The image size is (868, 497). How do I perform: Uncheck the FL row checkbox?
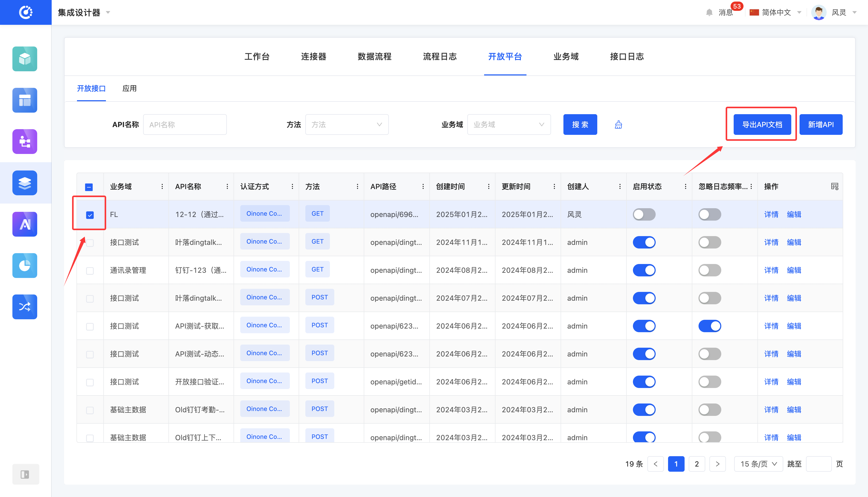pos(90,215)
